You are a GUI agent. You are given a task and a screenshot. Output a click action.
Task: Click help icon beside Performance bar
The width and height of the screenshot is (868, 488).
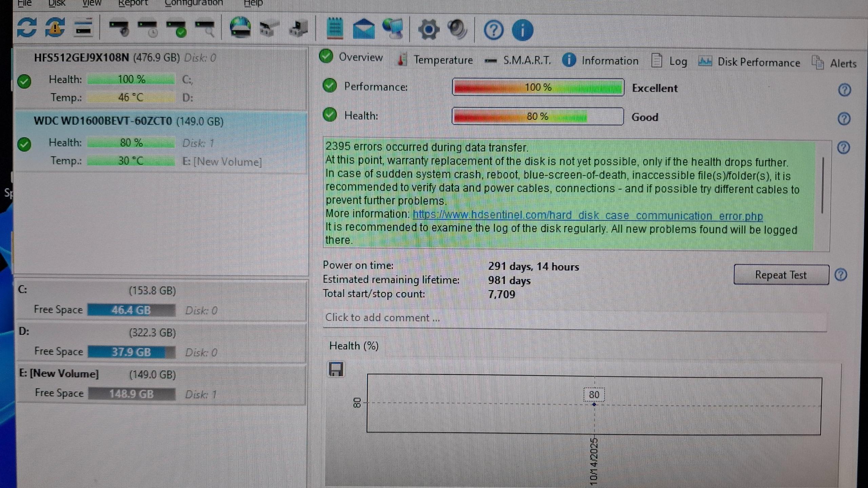(844, 90)
